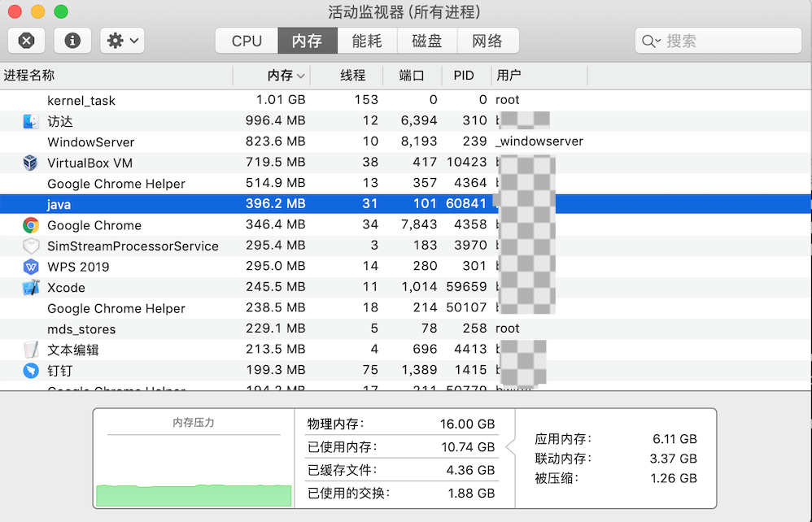Click the 应用内存 6.11 GB value
This screenshot has height=522, width=812.
(674, 439)
